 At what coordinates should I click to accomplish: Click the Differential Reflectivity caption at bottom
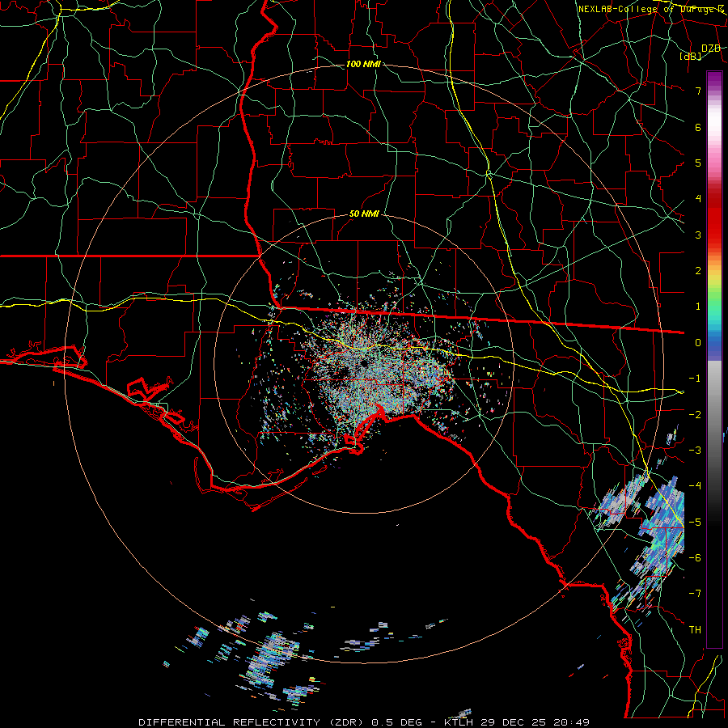364,722
